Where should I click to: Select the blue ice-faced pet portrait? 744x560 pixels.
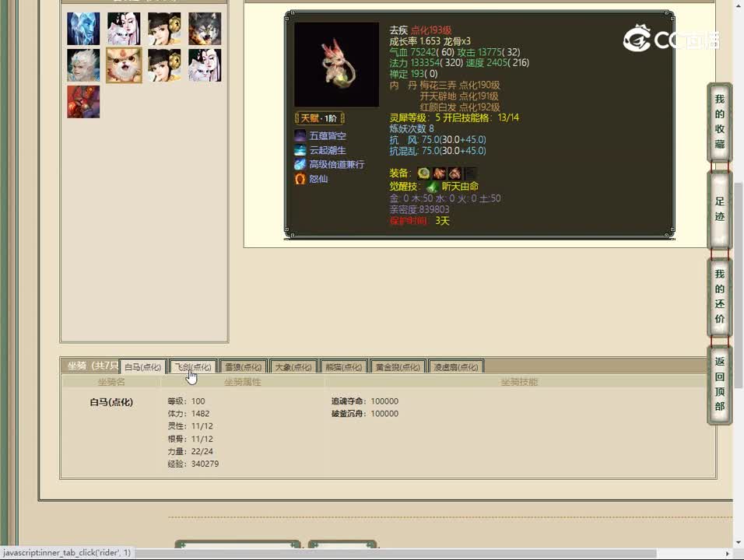pyautogui.click(x=83, y=29)
